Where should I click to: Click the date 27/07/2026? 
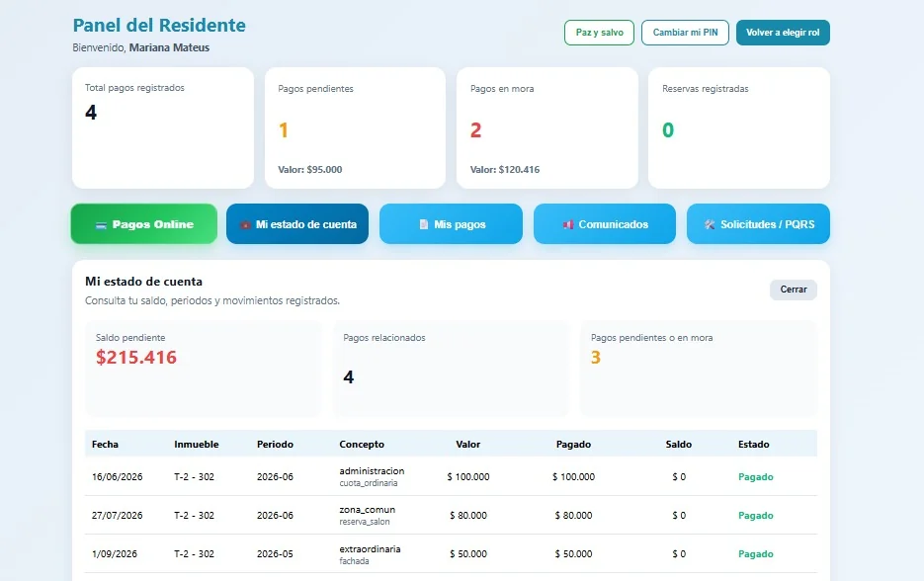click(118, 515)
